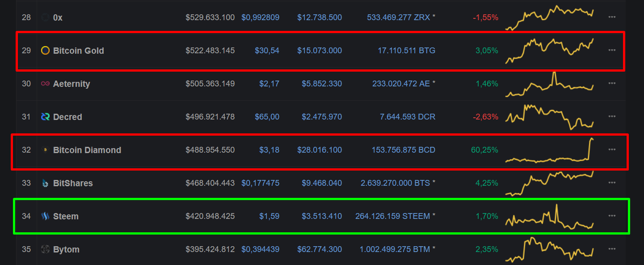644x265 pixels.
Task: Open the more options menu for Bytom
Action: coord(612,249)
